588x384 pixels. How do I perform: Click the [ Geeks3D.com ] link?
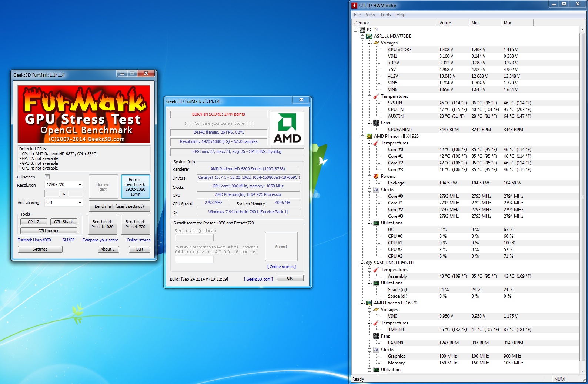coord(258,279)
